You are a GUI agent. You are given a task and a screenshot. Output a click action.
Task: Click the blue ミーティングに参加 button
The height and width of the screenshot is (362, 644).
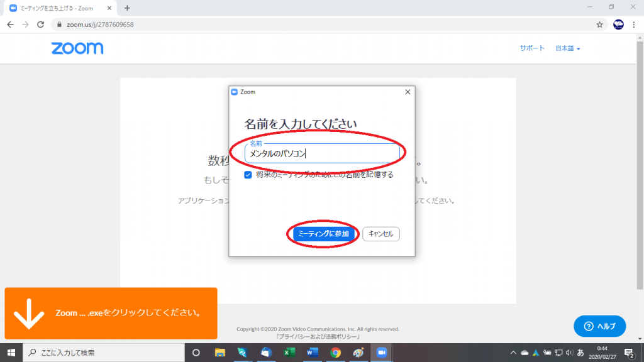pos(323,234)
